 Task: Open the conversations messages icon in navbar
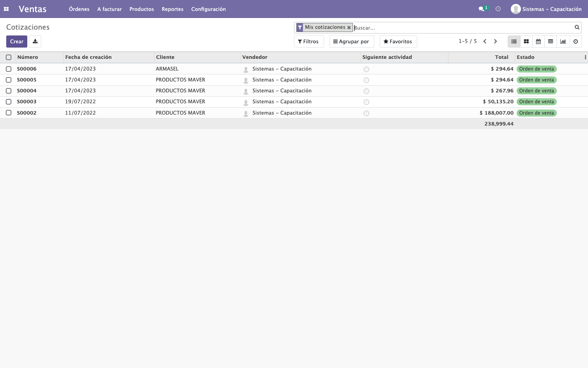pos(482,9)
